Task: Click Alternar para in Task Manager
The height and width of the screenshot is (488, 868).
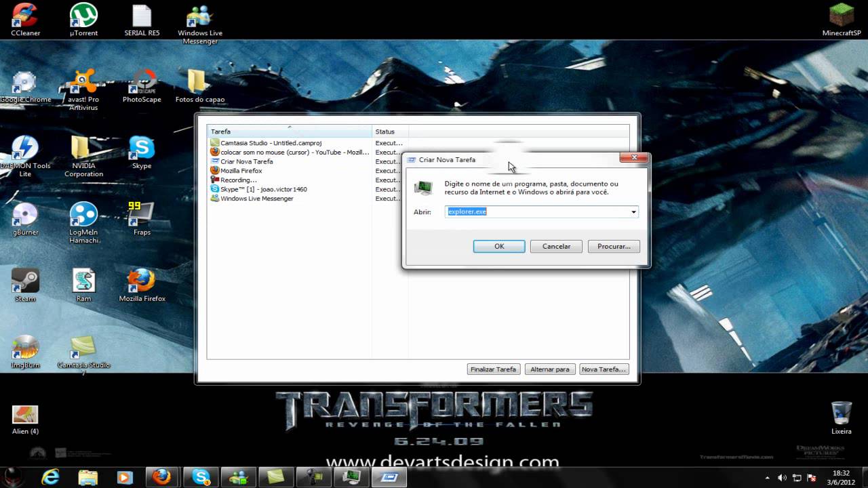Action: pyautogui.click(x=549, y=369)
